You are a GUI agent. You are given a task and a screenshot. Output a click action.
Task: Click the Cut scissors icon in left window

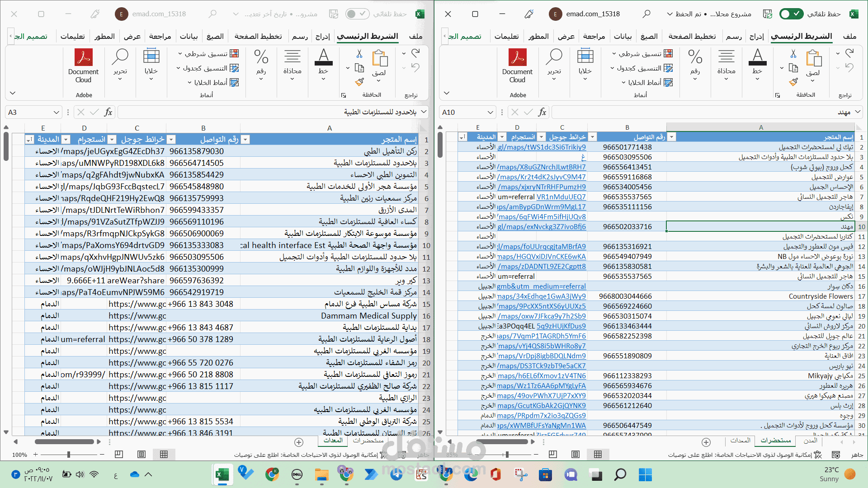[359, 54]
